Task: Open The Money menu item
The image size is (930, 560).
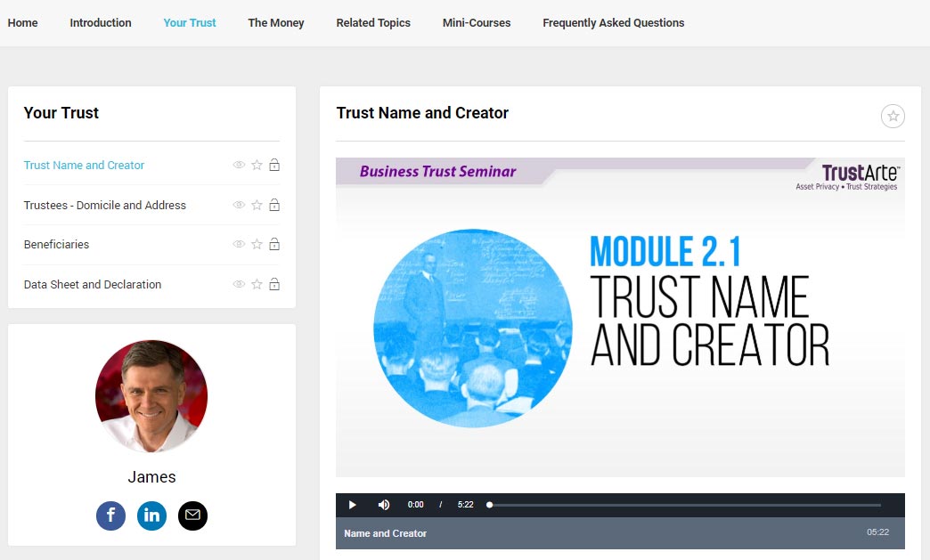Action: pyautogui.click(x=276, y=23)
